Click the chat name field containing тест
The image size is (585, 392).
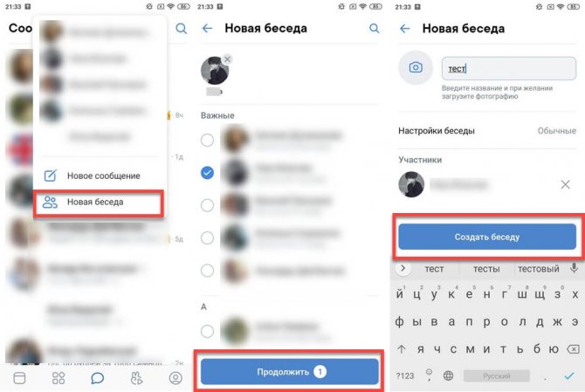click(x=509, y=69)
